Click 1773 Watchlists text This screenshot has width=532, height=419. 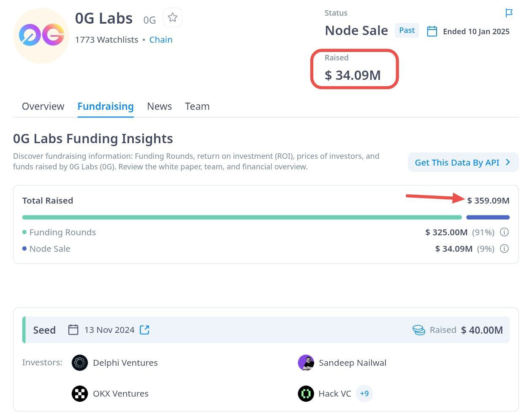click(x=107, y=40)
